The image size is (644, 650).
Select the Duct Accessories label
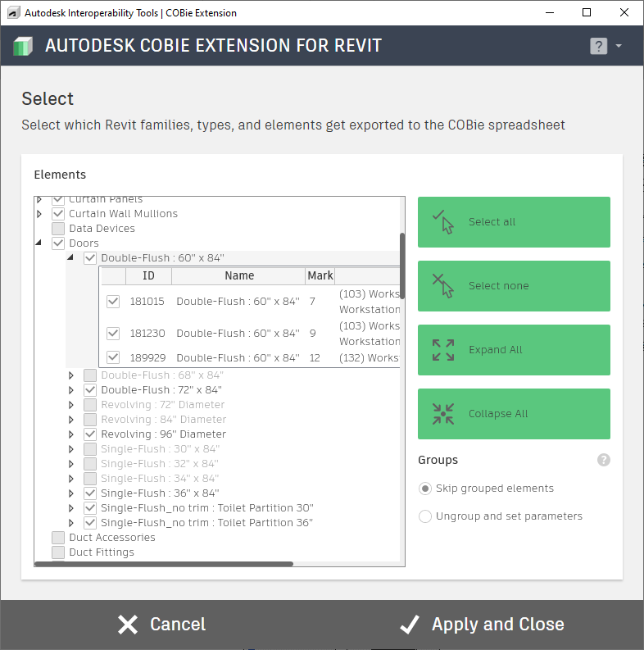[112, 538]
